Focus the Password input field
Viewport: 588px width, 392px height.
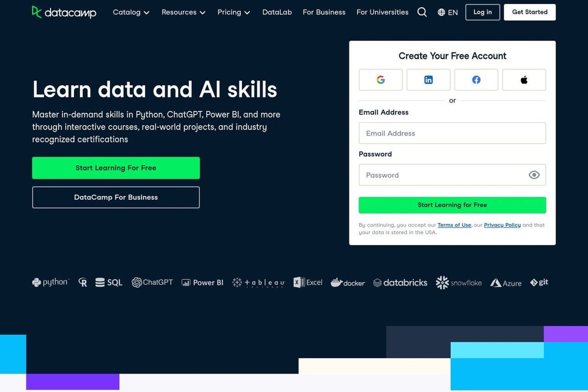[452, 175]
